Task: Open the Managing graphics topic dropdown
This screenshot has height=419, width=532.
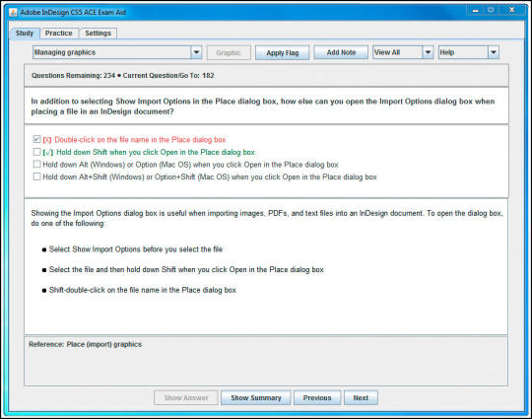Action: click(117, 52)
